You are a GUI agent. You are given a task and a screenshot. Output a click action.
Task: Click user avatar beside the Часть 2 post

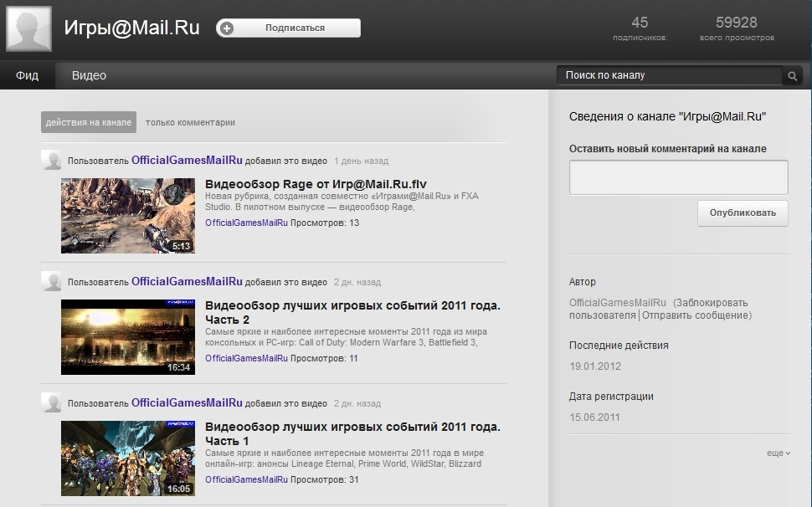(x=51, y=282)
